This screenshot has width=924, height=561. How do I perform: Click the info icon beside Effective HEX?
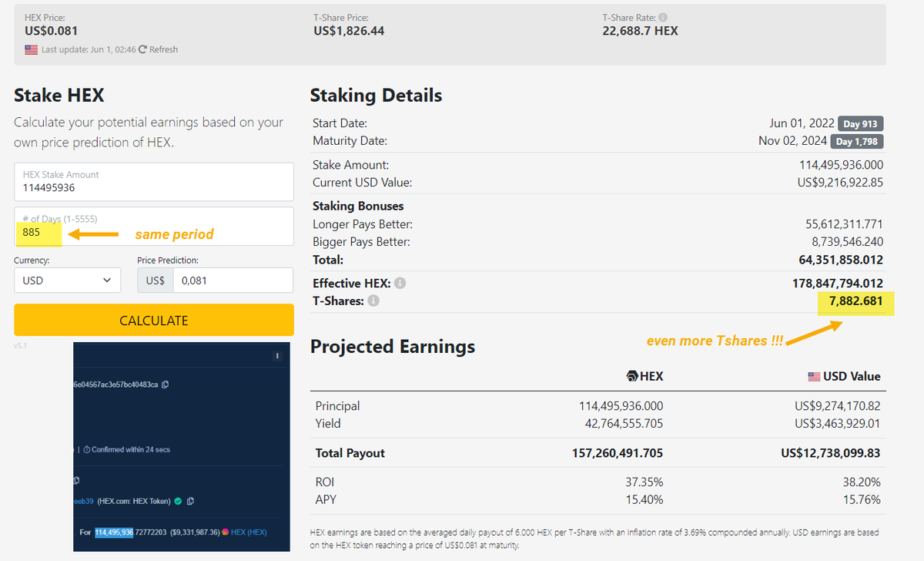[400, 284]
